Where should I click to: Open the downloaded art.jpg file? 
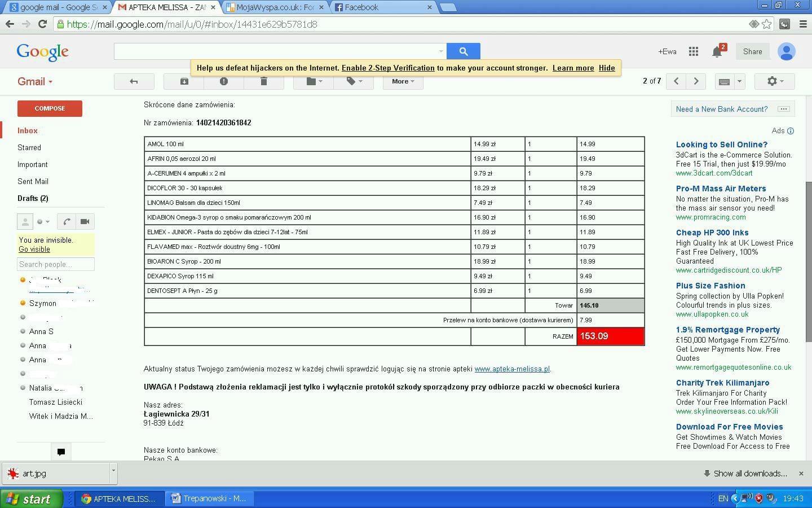pyautogui.click(x=56, y=474)
